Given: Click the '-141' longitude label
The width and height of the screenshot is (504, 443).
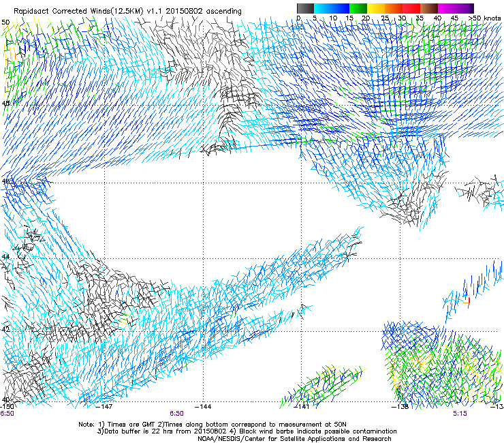Looking at the screenshot, I should [x=302, y=407].
